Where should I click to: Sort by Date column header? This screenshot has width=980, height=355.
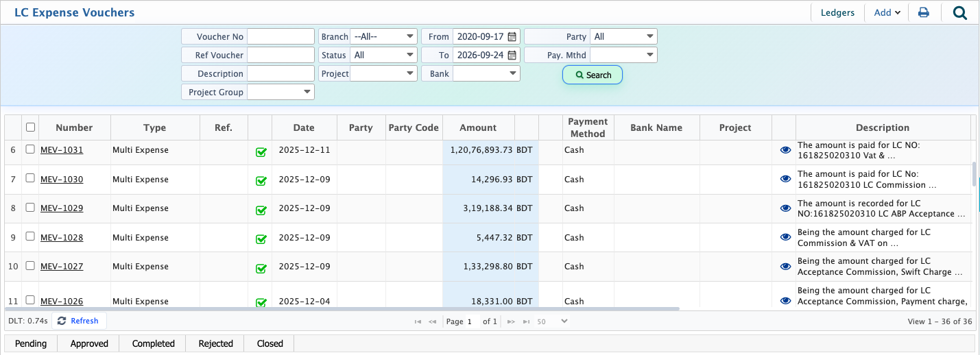(304, 127)
